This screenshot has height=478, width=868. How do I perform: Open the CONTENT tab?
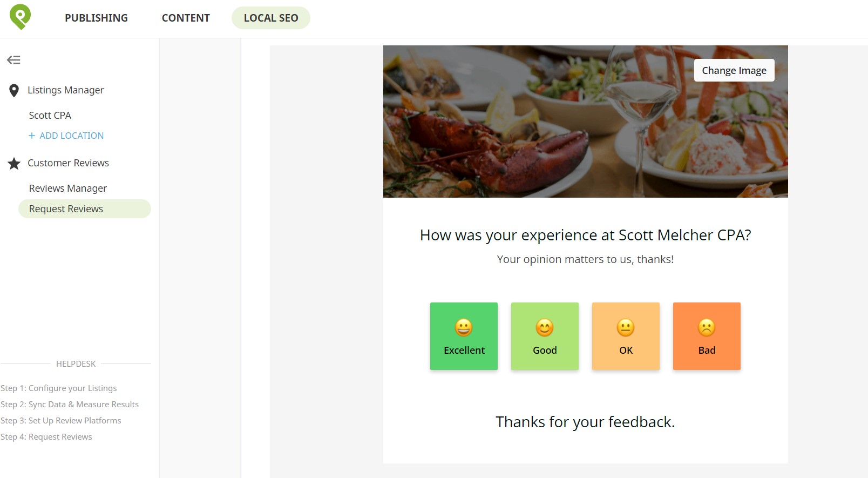pyautogui.click(x=186, y=18)
